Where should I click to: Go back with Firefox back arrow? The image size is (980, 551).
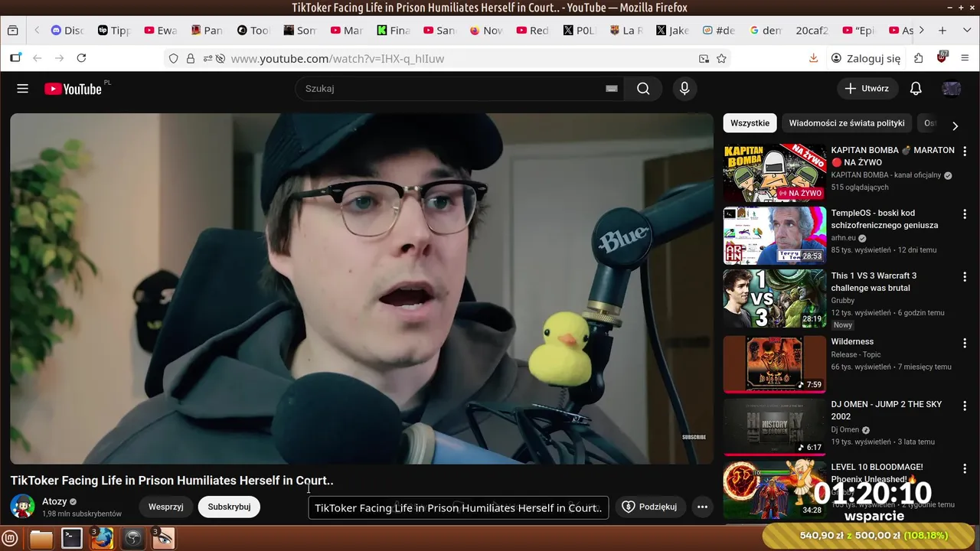point(38,58)
